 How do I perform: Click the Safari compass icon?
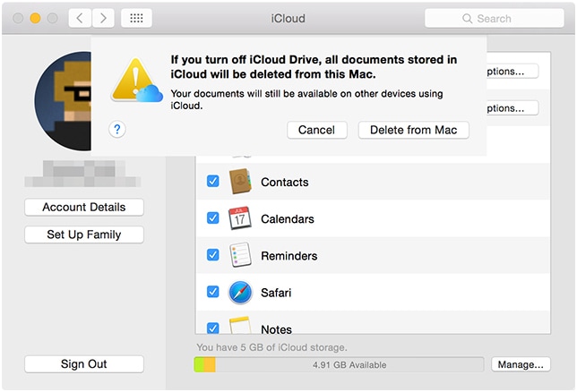[239, 292]
